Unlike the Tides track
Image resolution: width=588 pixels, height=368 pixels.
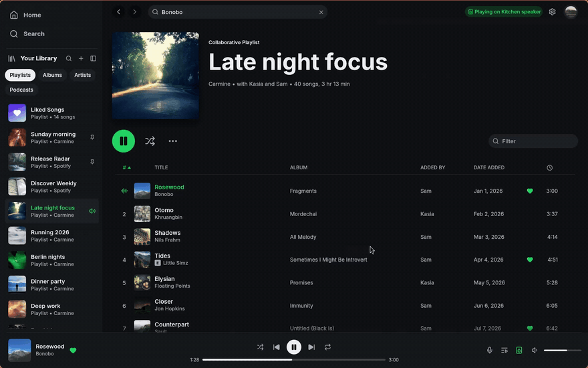(530, 260)
